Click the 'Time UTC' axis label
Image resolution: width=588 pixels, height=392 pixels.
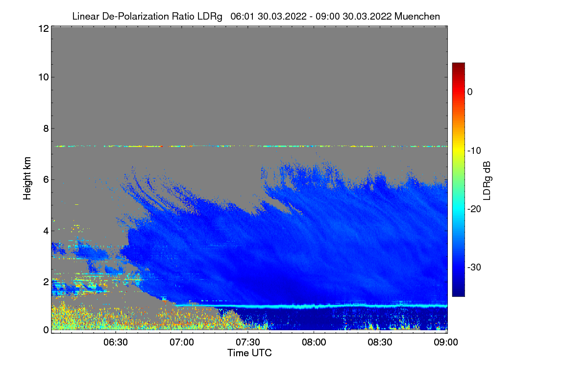pyautogui.click(x=249, y=353)
